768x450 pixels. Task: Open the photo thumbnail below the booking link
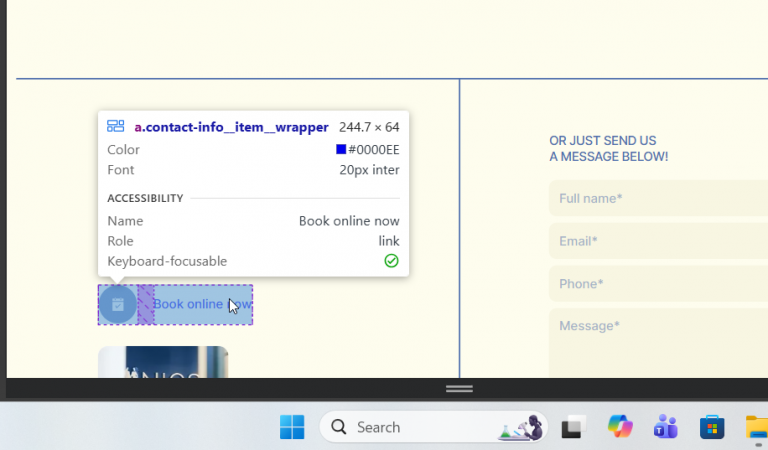(163, 362)
